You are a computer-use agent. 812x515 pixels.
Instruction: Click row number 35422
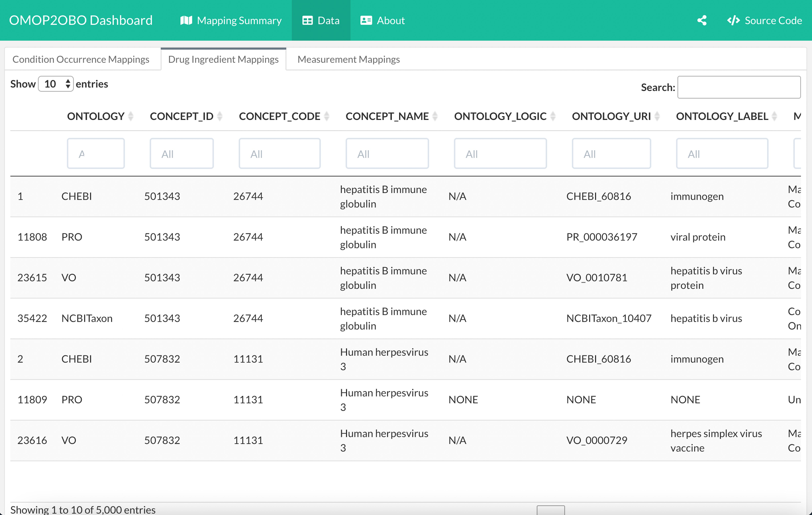(x=32, y=318)
